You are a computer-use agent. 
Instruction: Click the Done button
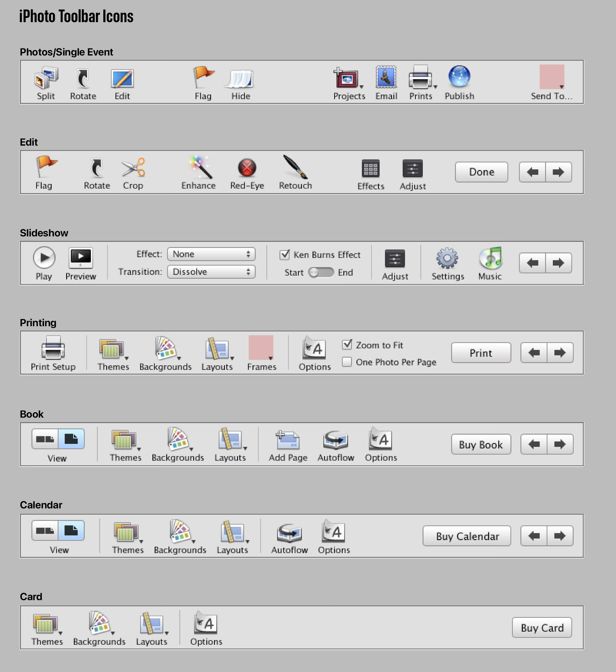pos(482,172)
